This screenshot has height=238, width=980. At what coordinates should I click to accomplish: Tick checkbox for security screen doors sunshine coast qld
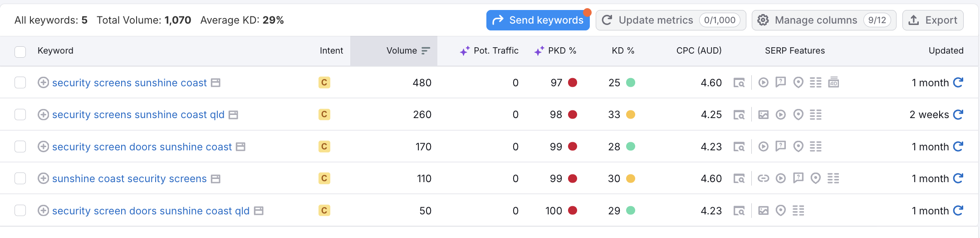(20, 211)
